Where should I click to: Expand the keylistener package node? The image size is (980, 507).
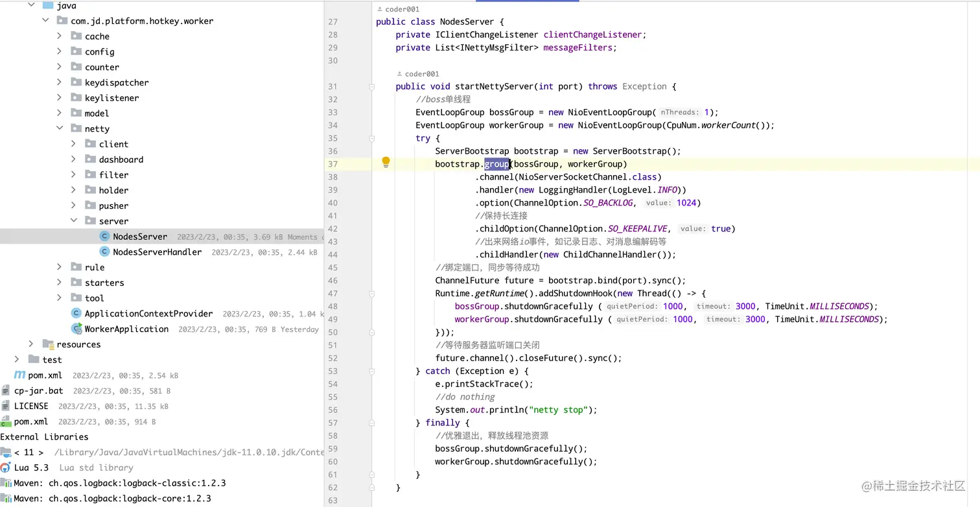coord(60,98)
